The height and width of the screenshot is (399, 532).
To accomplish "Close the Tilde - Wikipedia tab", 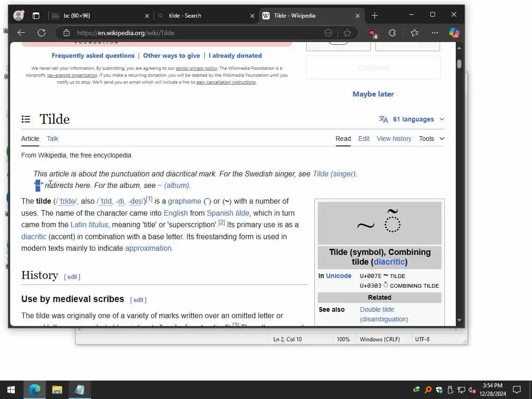I will [357, 16].
